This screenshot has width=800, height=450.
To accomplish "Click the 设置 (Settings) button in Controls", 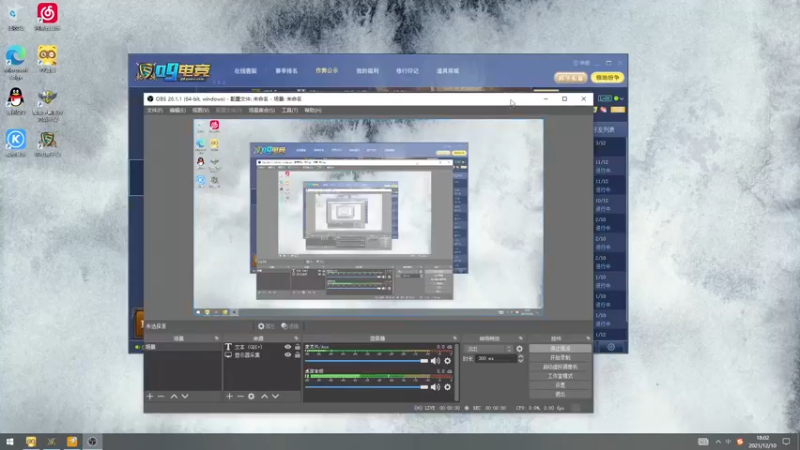I will pos(560,385).
